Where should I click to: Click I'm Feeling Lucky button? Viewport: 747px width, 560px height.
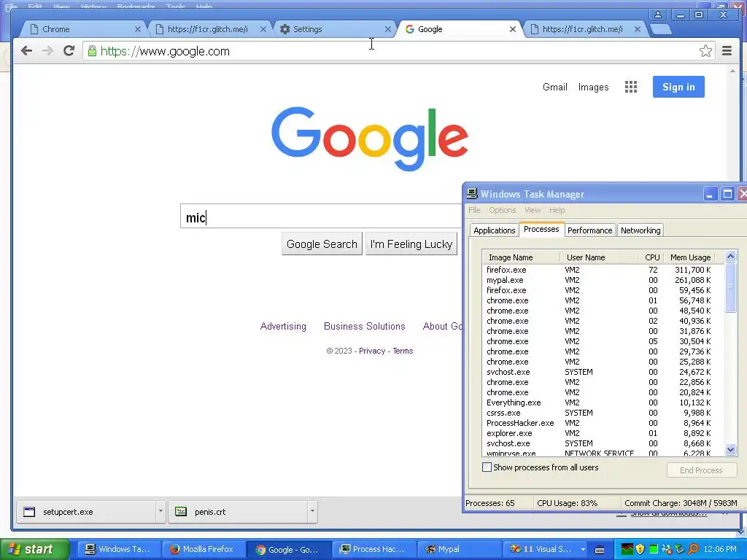(411, 244)
